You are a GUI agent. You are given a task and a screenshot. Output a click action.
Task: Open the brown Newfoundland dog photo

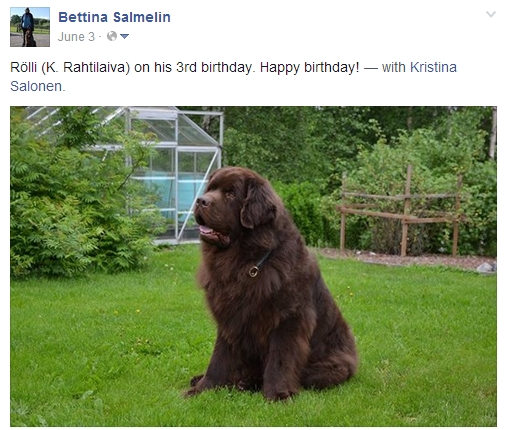click(253, 266)
